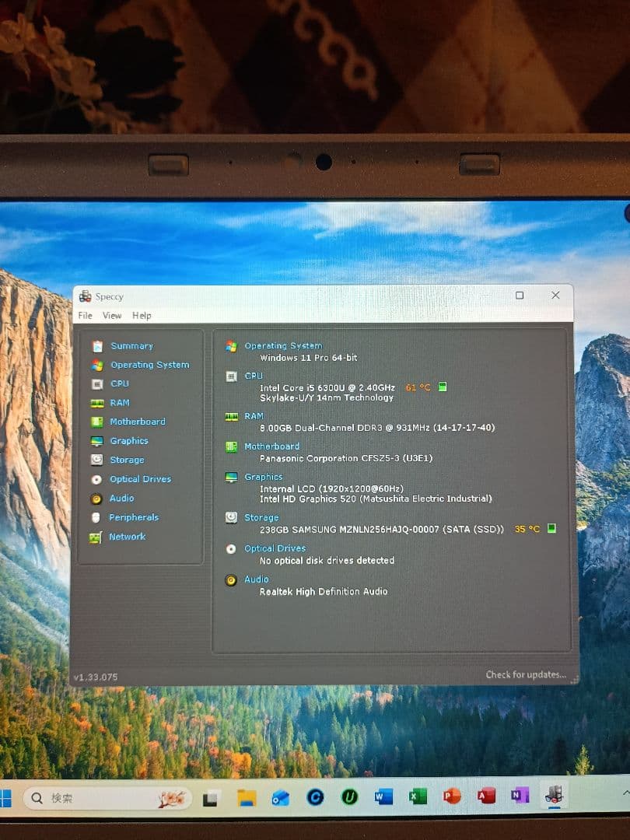Show hidden system tray icons chevron
630x840 pixels.
625,793
